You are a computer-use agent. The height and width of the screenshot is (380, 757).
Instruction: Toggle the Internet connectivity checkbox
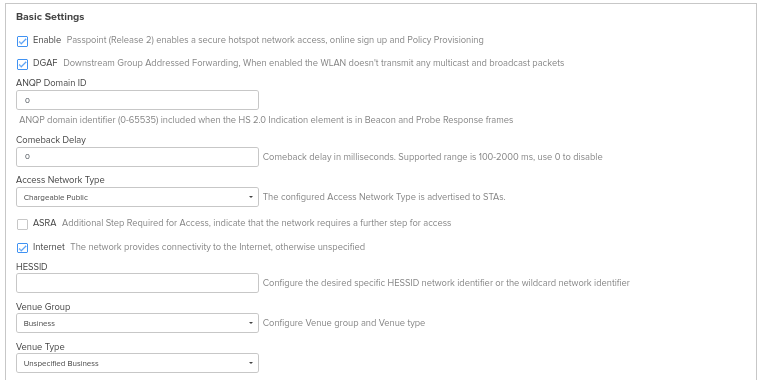(x=22, y=248)
